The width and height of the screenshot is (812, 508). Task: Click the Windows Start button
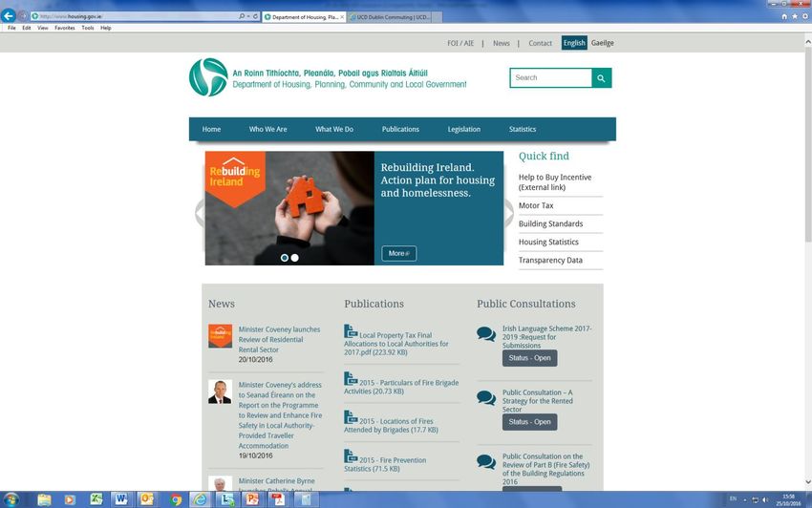click(x=11, y=499)
